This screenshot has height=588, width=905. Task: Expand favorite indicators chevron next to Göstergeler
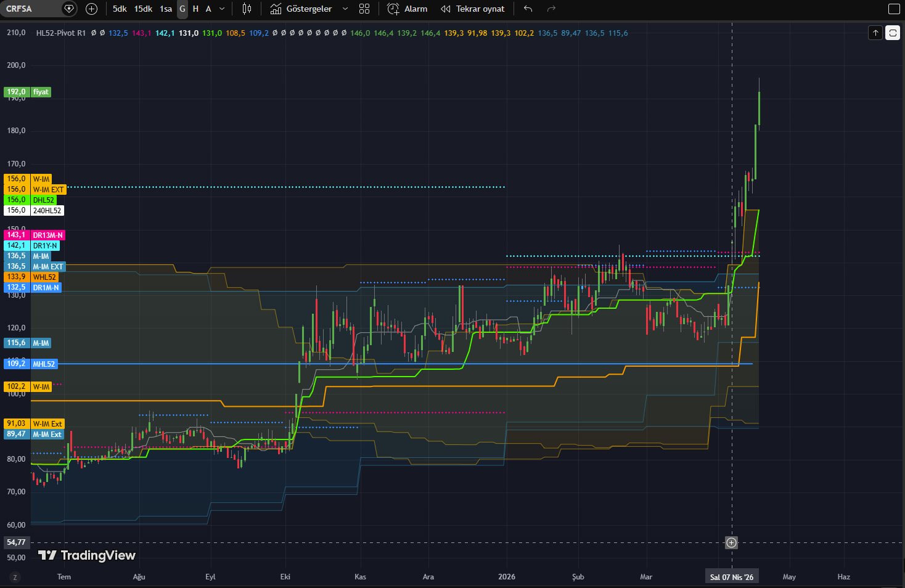tap(345, 9)
